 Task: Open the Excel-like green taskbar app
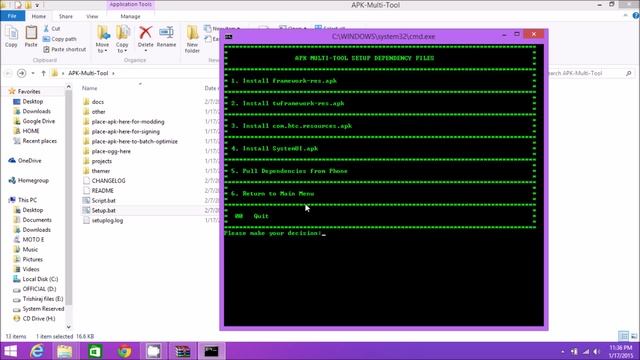[x=95, y=351]
